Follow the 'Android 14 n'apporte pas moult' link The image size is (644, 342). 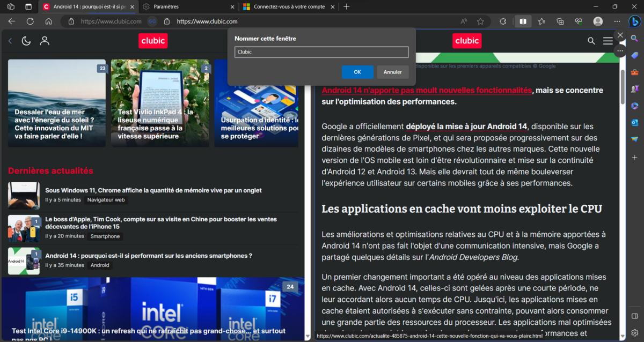coord(427,91)
